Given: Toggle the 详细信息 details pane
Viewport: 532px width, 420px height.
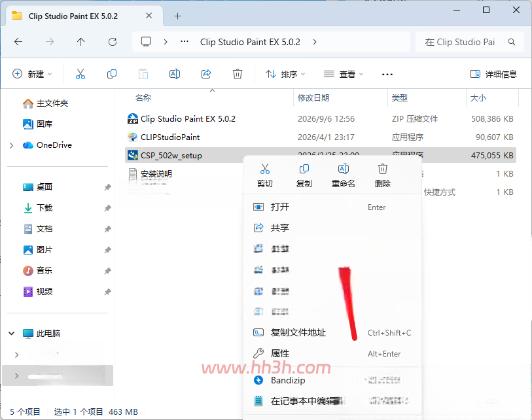Looking at the screenshot, I should tap(493, 74).
